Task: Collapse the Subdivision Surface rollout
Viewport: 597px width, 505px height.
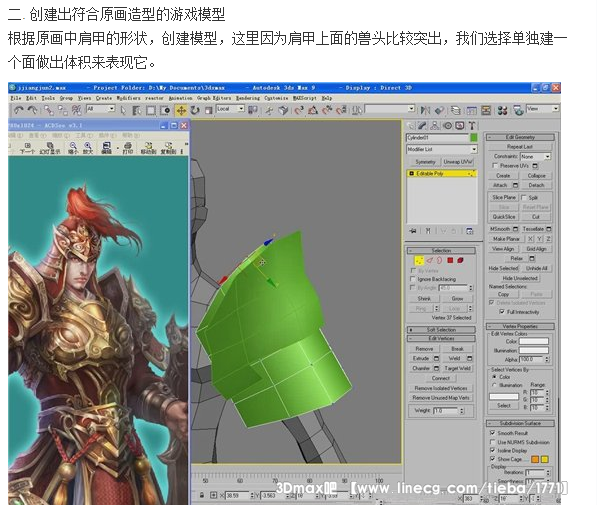Action: pyautogui.click(x=520, y=423)
